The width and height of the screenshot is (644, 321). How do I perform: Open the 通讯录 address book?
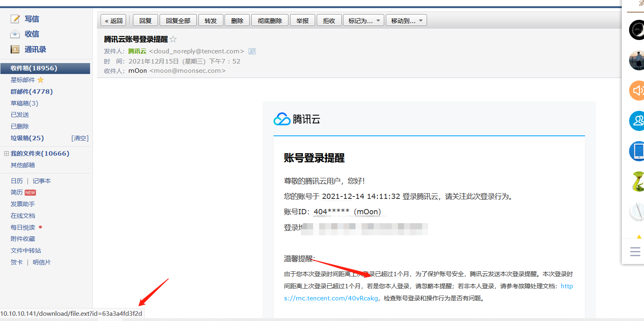click(x=36, y=49)
